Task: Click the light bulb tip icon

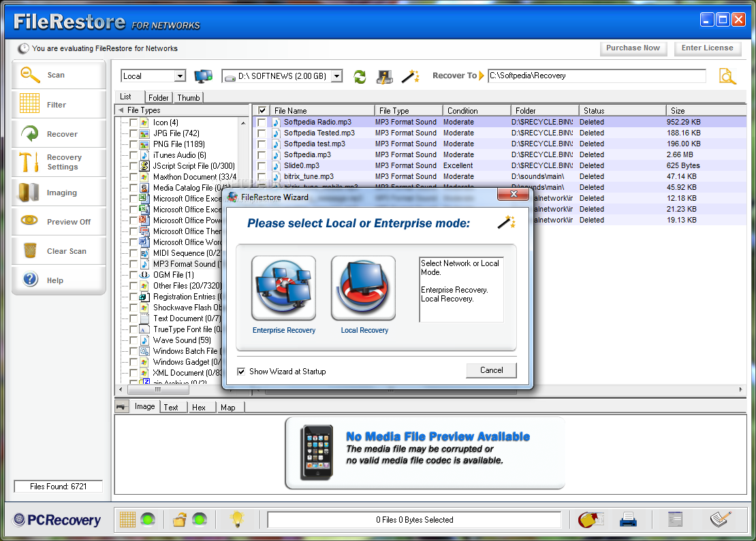Action: click(237, 519)
